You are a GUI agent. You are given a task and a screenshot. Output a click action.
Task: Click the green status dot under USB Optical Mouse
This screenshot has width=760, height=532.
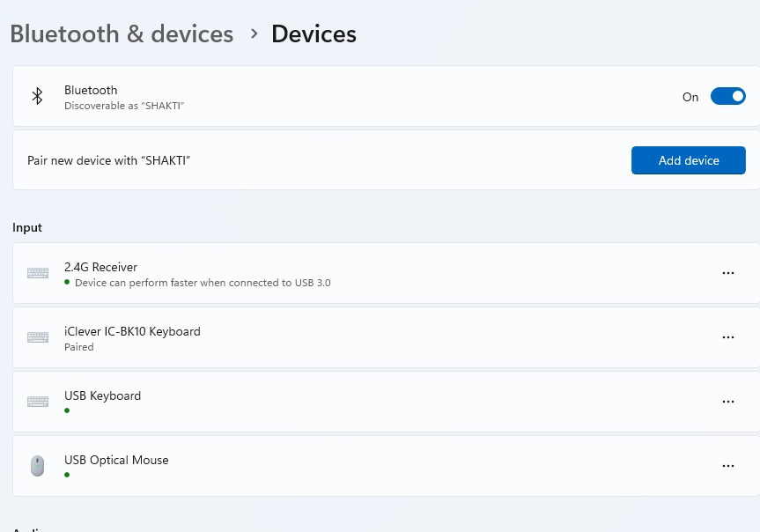tap(67, 475)
